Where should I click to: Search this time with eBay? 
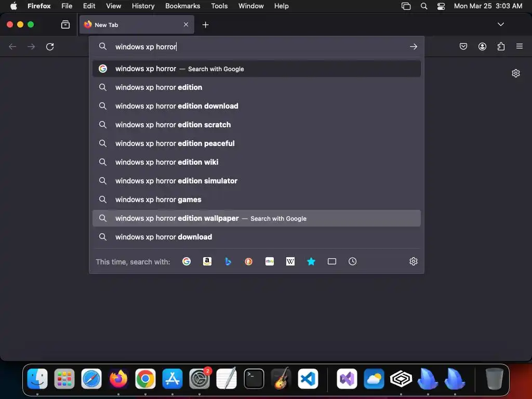270,261
